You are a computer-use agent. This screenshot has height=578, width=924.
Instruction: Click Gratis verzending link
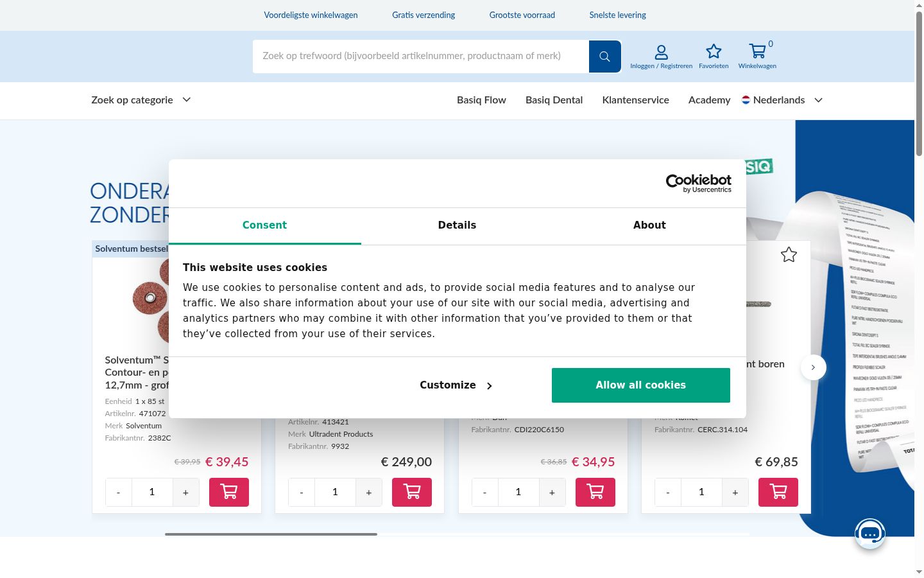pos(424,15)
